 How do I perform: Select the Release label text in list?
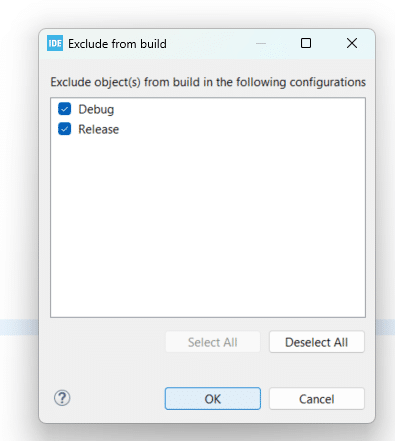coord(98,129)
